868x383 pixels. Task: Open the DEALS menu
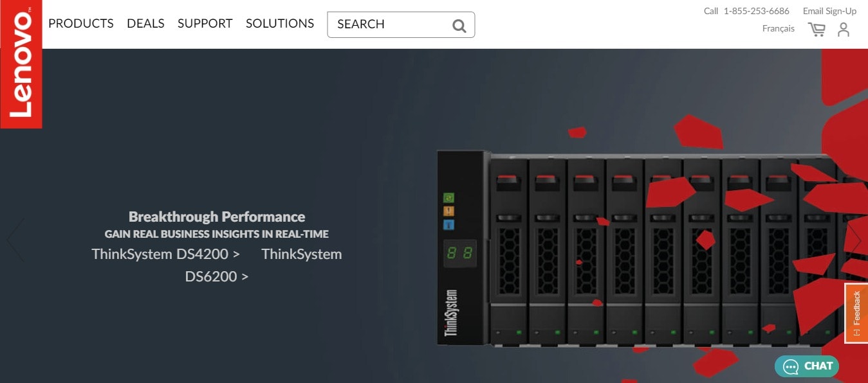[145, 24]
